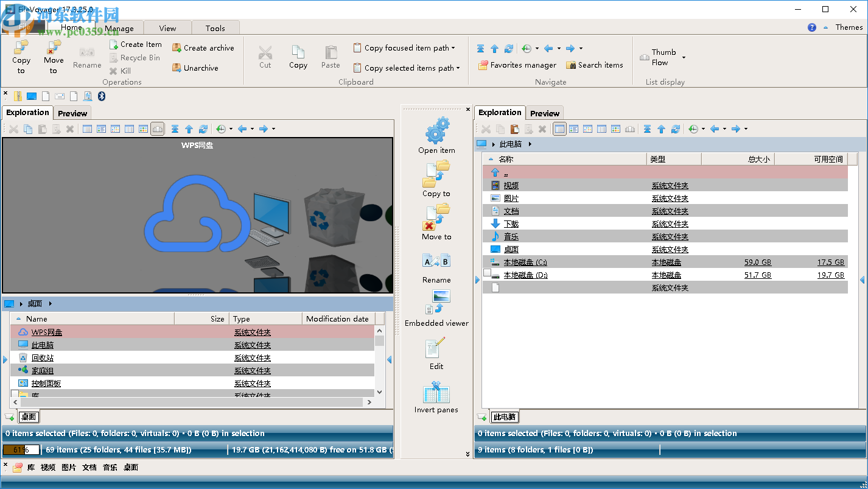Expand Copy selected items path dropdown

458,68
